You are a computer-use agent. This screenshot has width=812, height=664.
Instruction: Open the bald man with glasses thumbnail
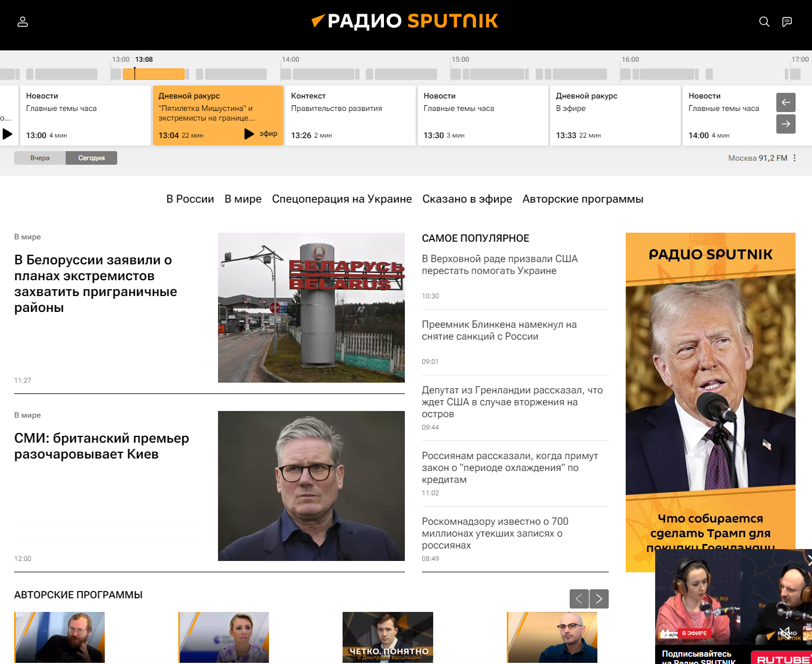(x=552, y=637)
